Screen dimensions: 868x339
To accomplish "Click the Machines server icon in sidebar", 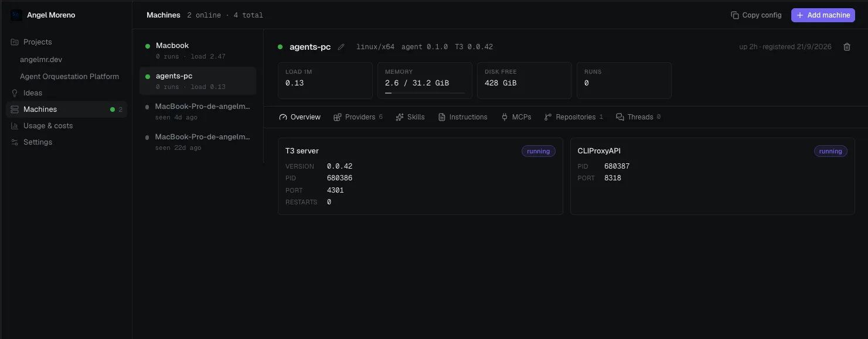I will 15,109.
